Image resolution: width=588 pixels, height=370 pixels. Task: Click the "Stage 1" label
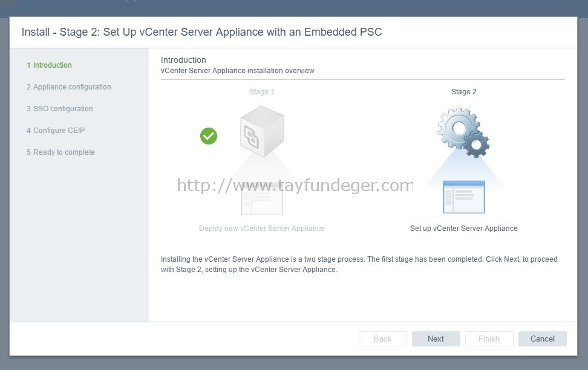tap(262, 92)
